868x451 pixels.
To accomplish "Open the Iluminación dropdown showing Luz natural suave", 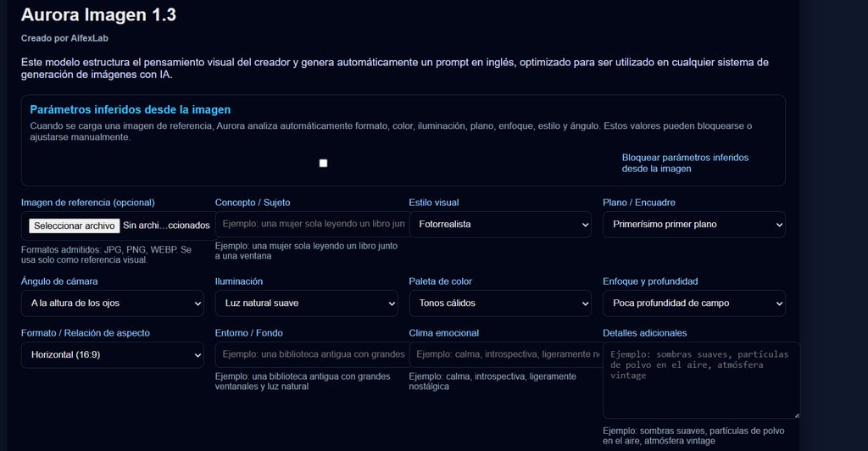I will coord(306,303).
